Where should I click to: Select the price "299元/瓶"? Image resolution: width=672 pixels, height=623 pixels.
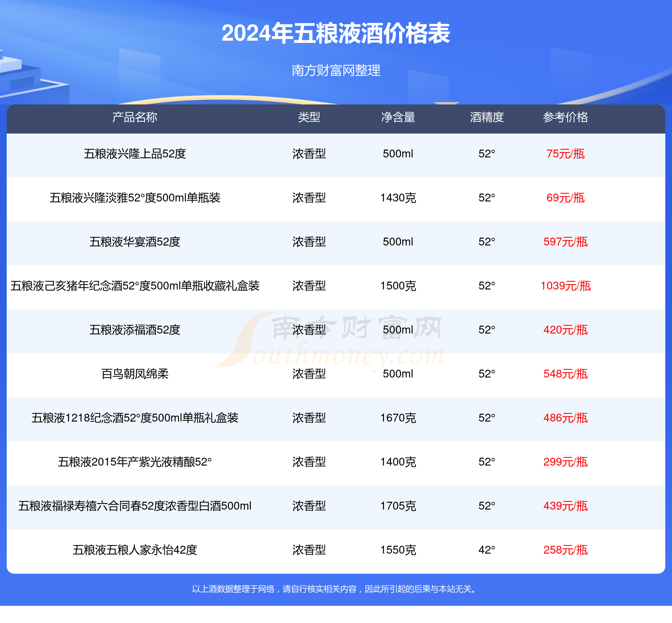tap(566, 462)
